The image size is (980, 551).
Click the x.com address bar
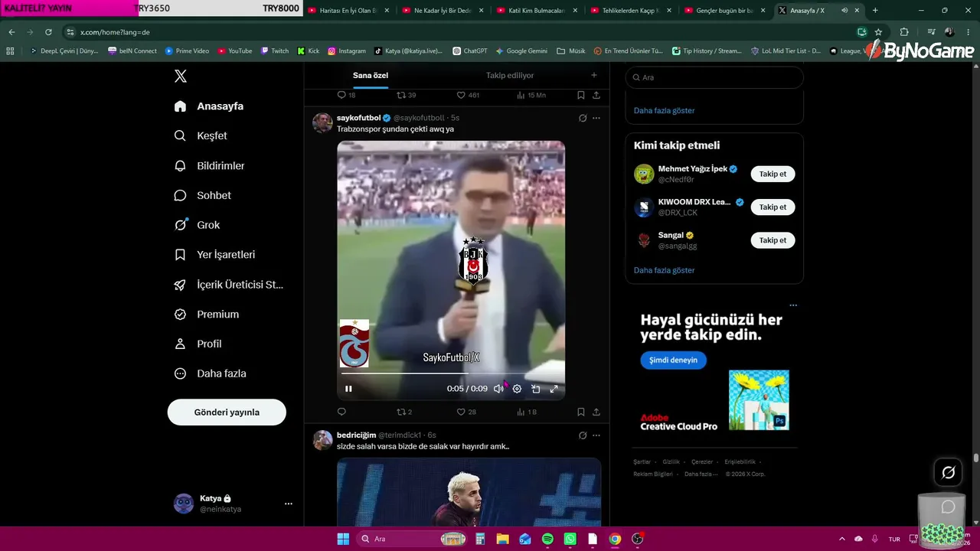pyautogui.click(x=459, y=32)
